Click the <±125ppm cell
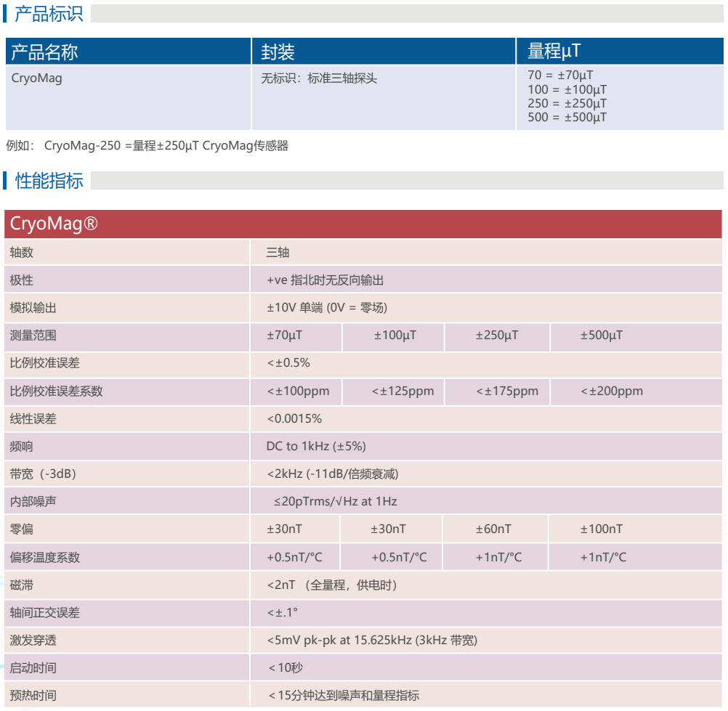This screenshot has width=728, height=711. [403, 391]
